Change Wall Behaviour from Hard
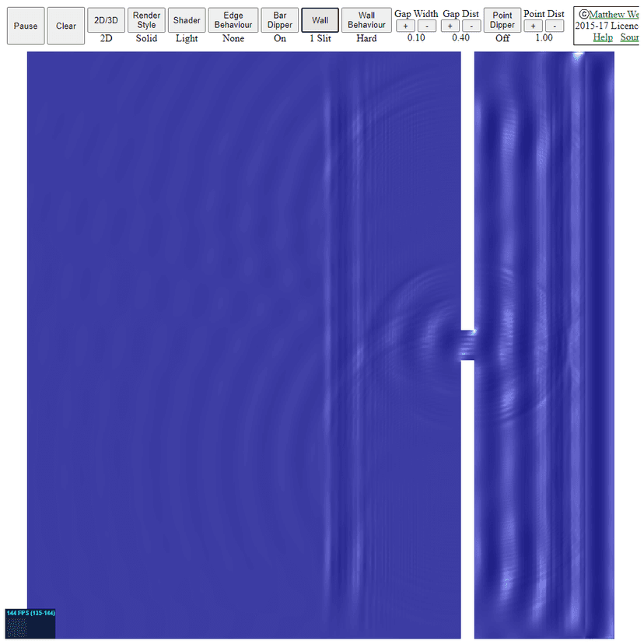 (x=366, y=20)
